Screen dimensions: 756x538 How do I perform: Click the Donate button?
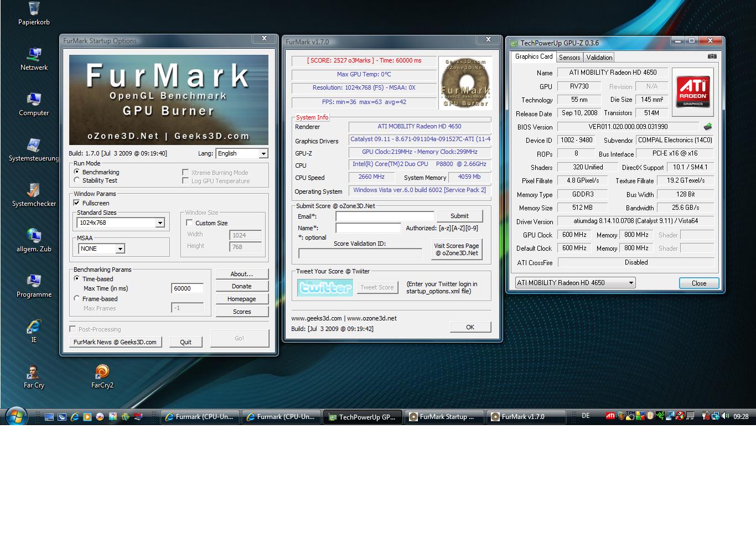pyautogui.click(x=242, y=286)
